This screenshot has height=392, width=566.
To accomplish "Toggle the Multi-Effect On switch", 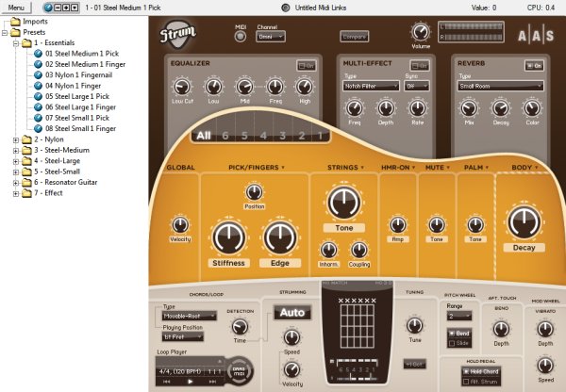I will (x=420, y=66).
